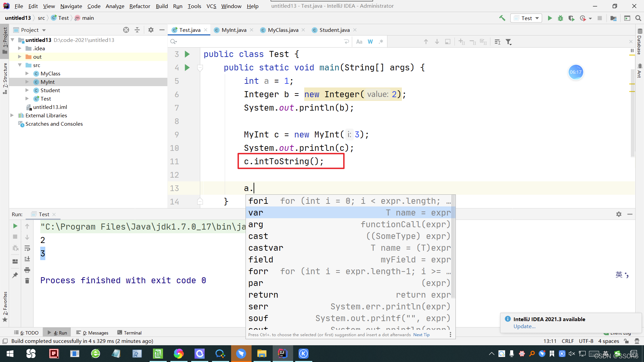
Task: Rerun Test in Run panel
Action: click(x=15, y=226)
